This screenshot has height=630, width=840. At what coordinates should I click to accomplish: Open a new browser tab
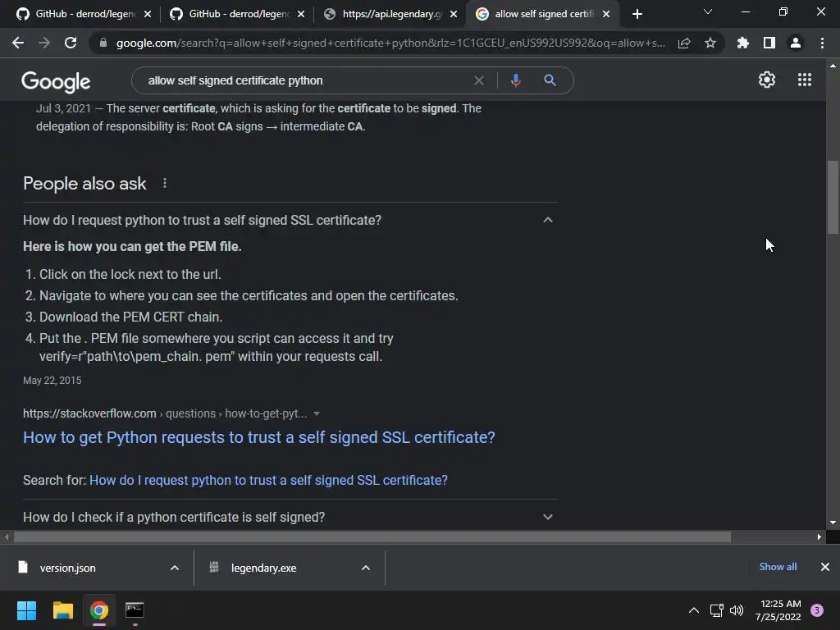(637, 15)
